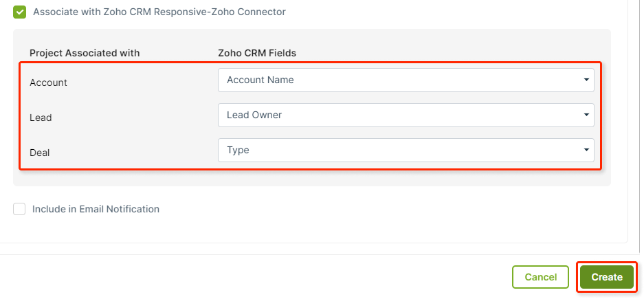Viewport: 644px width, 299px height.
Task: Cancel the field creation
Action: click(x=540, y=277)
